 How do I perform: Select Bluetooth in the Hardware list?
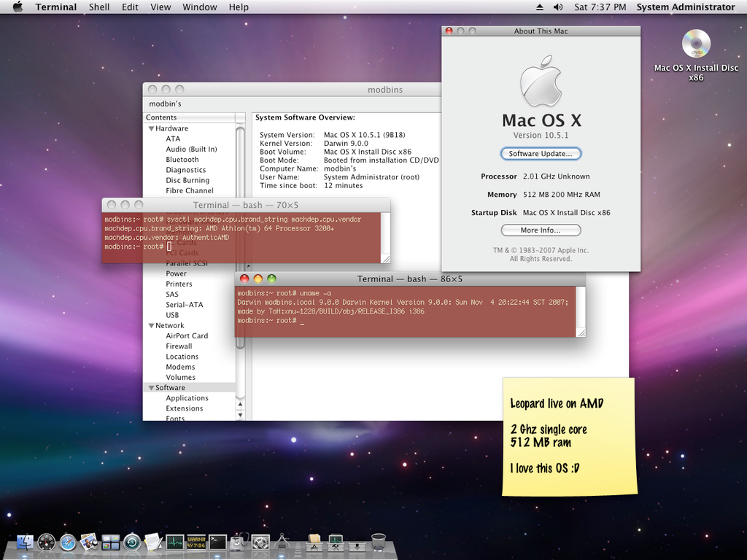182,160
